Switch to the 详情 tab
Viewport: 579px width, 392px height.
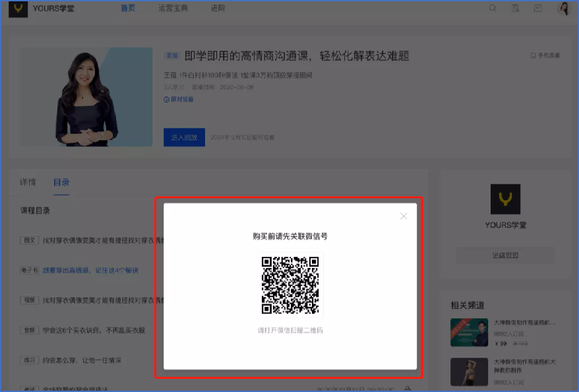point(28,182)
